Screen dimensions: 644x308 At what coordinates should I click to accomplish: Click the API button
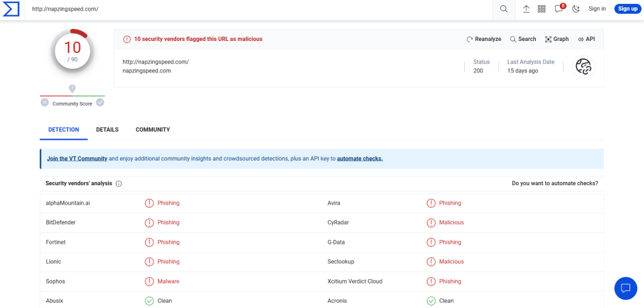click(x=586, y=39)
